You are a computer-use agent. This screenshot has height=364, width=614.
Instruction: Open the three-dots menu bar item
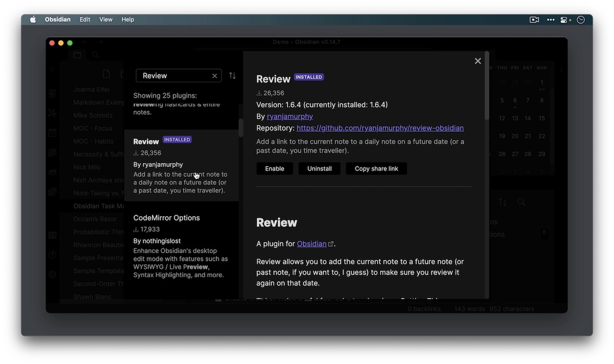[551, 19]
